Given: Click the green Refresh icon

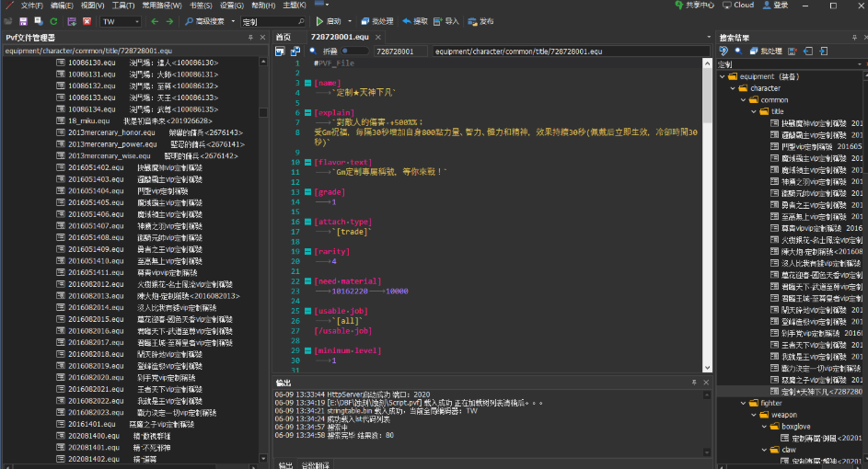Looking at the screenshot, I should tap(53, 21).
